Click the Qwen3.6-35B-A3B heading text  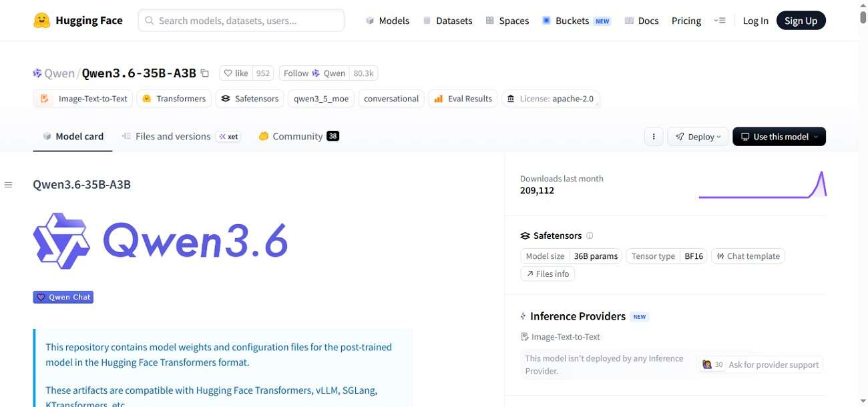81,185
